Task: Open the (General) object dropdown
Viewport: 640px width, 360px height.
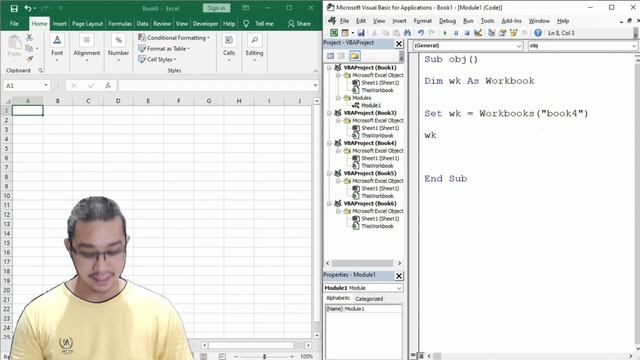Action: (519, 46)
